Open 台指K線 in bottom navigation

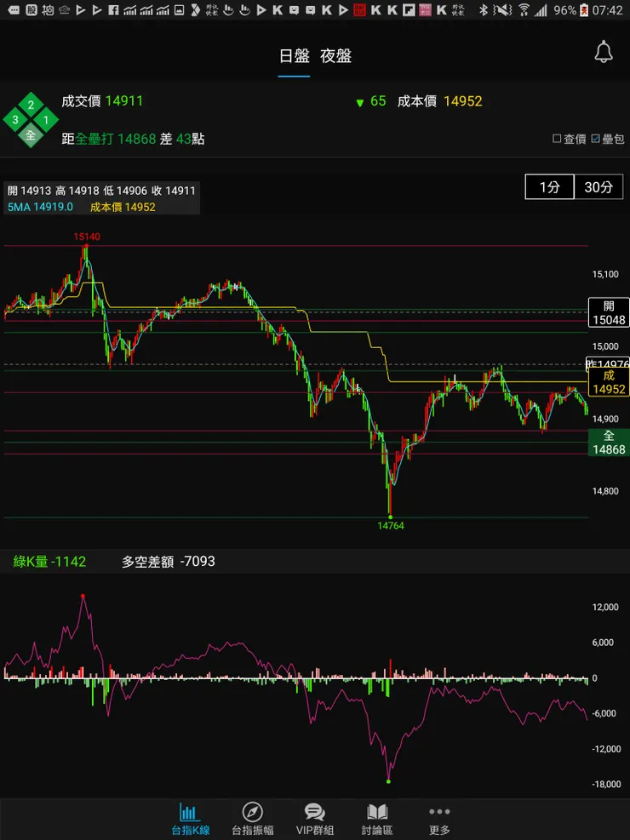(x=190, y=820)
